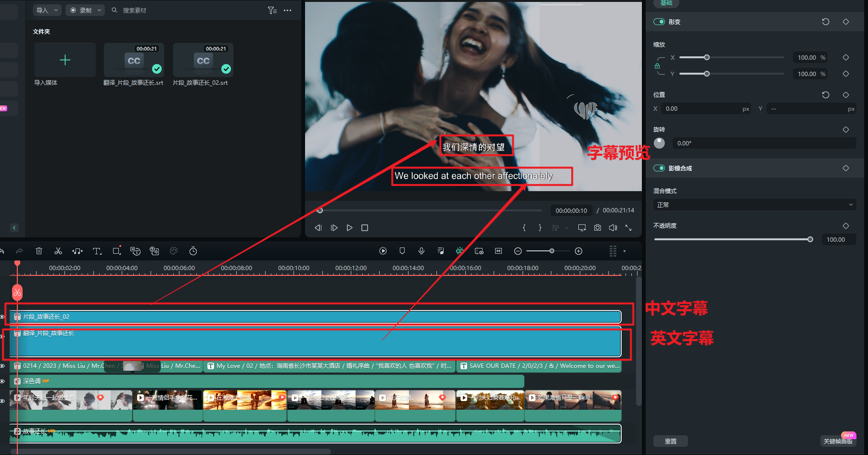Add a marker with the shield marker icon
Screen dimensions: 868x455
[x=402, y=251]
